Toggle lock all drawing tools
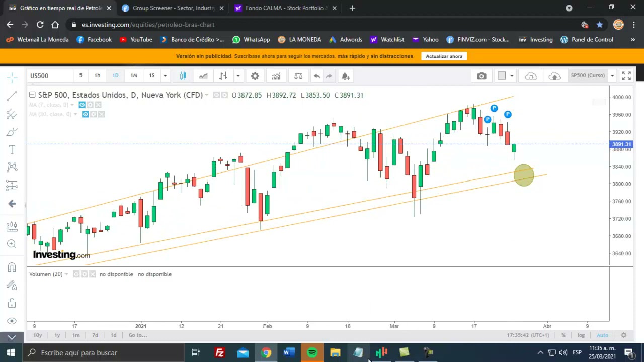Screen dimensions: 644x362 [12, 303]
